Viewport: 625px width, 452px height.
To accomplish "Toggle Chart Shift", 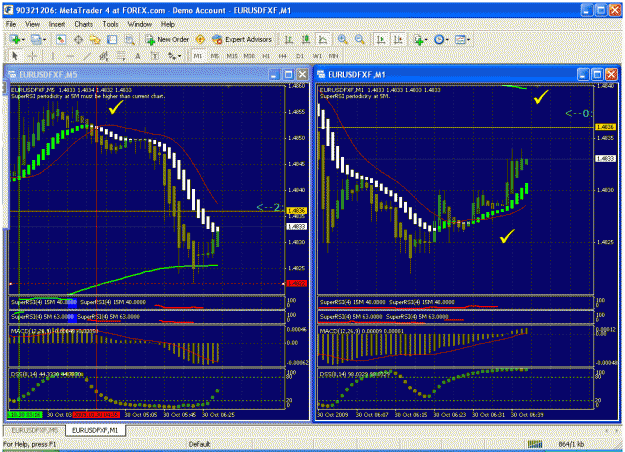I will pyautogui.click(x=398, y=39).
